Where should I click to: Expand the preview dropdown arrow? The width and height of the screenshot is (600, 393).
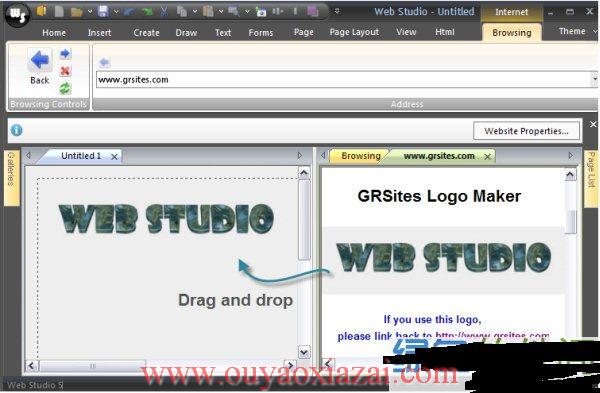point(247,12)
